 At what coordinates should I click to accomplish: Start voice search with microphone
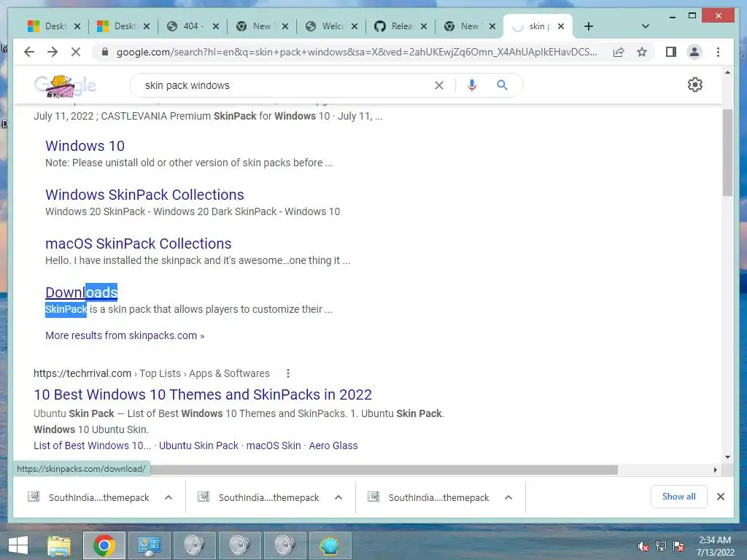click(x=472, y=85)
